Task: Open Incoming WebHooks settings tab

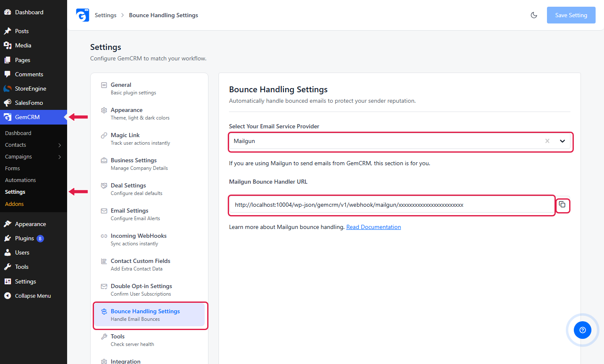Action: [x=149, y=239]
